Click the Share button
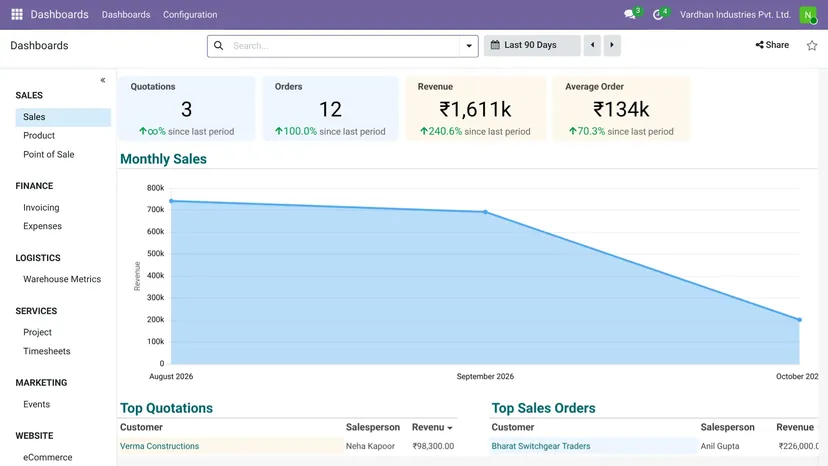Screen dimensions: 828x466 [x=772, y=45]
